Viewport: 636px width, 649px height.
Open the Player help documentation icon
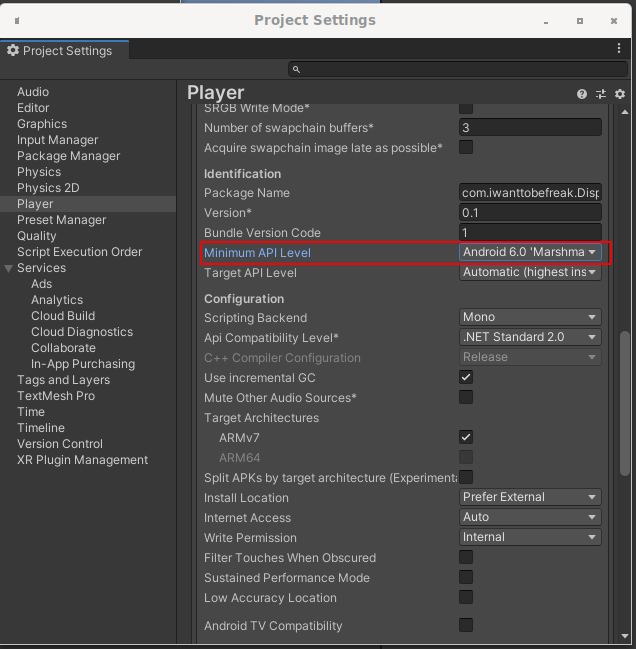click(x=582, y=94)
